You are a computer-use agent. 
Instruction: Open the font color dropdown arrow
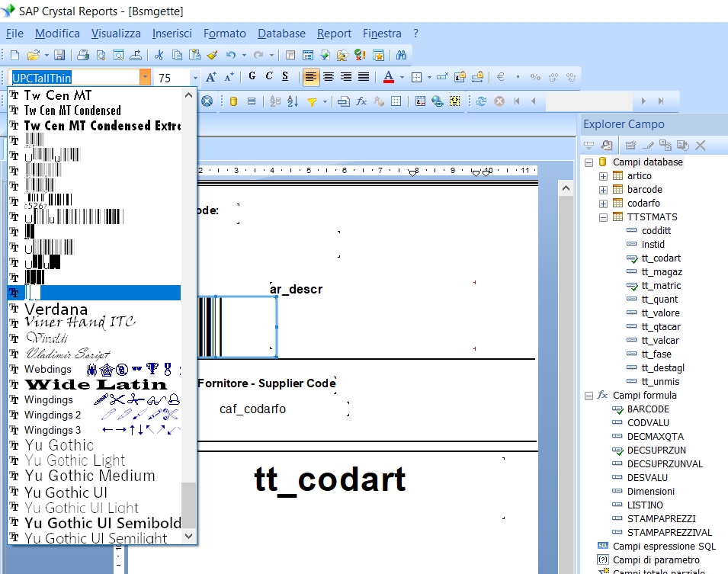point(402,78)
